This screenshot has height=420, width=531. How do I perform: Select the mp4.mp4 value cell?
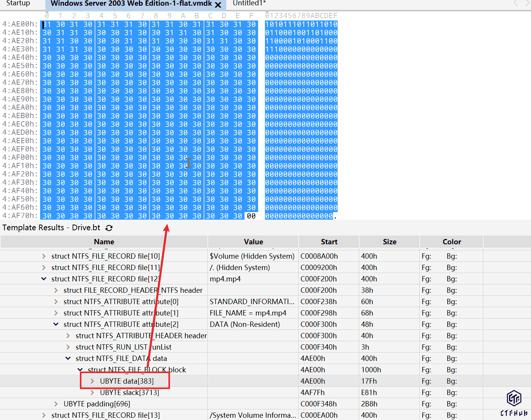pos(225,279)
